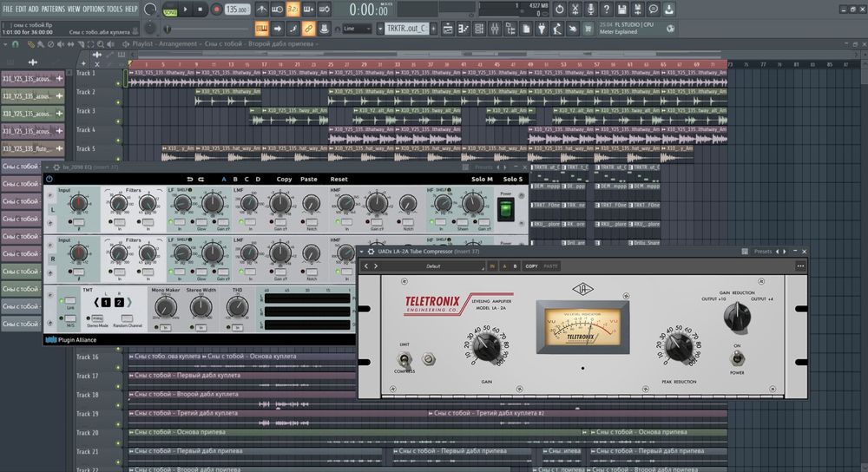Click the multilink to controllers icon
The height and width of the screenshot is (472, 868).
coord(308,29)
